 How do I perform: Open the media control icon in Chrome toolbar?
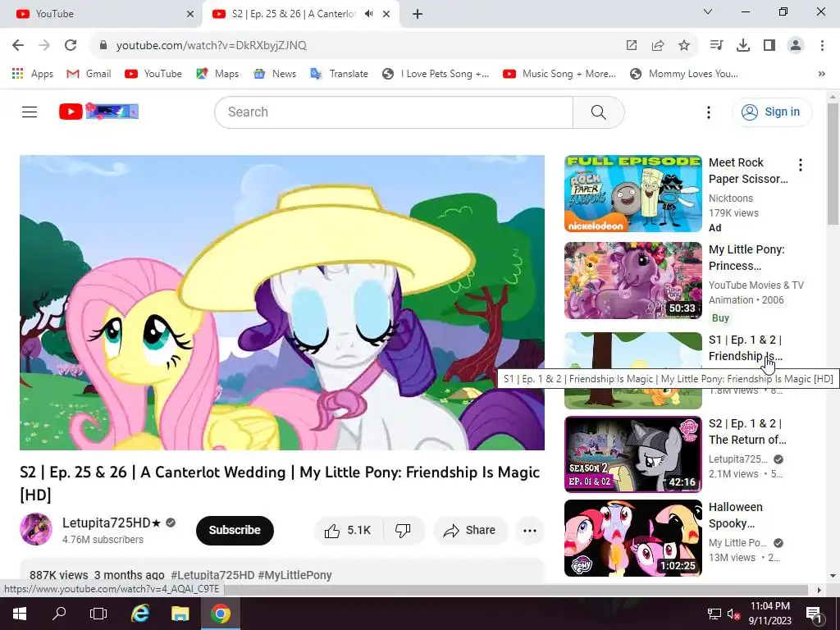[716, 46]
